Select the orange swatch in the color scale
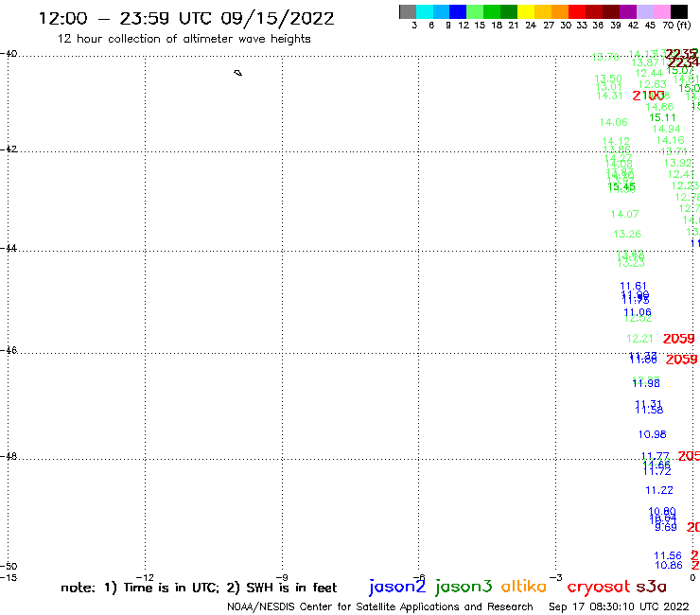The image size is (700, 615). [x=560, y=11]
